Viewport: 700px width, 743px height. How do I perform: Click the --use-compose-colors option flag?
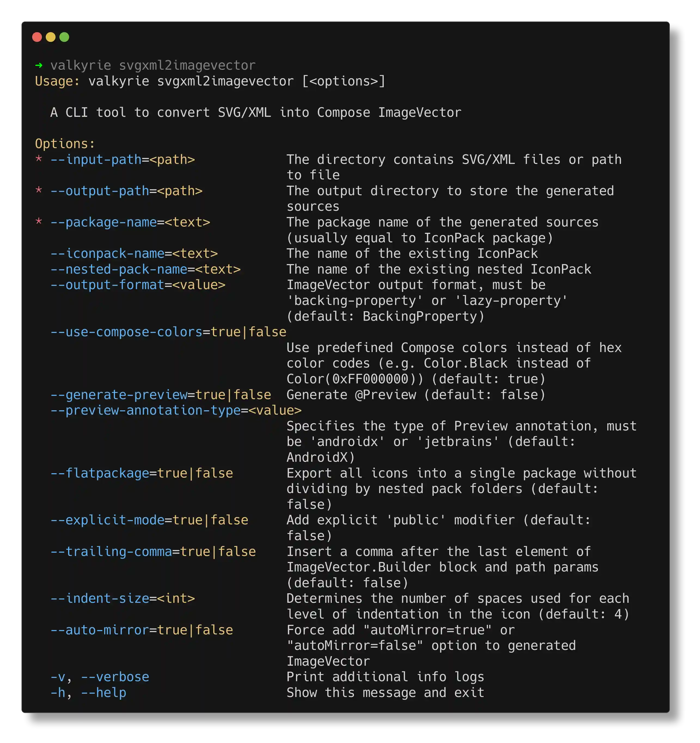[126, 332]
